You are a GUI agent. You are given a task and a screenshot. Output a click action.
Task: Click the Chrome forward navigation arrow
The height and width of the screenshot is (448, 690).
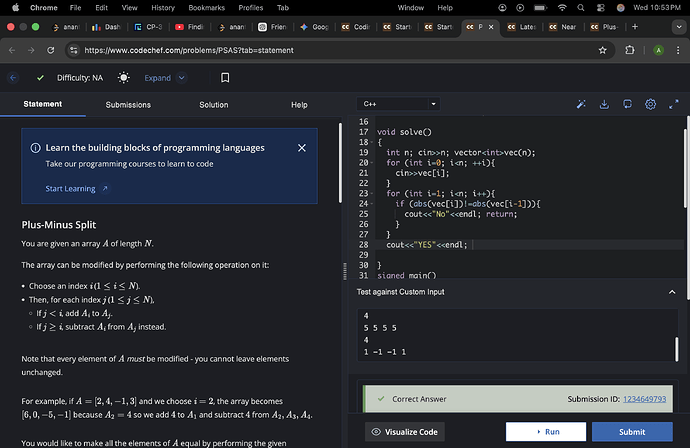(31, 50)
